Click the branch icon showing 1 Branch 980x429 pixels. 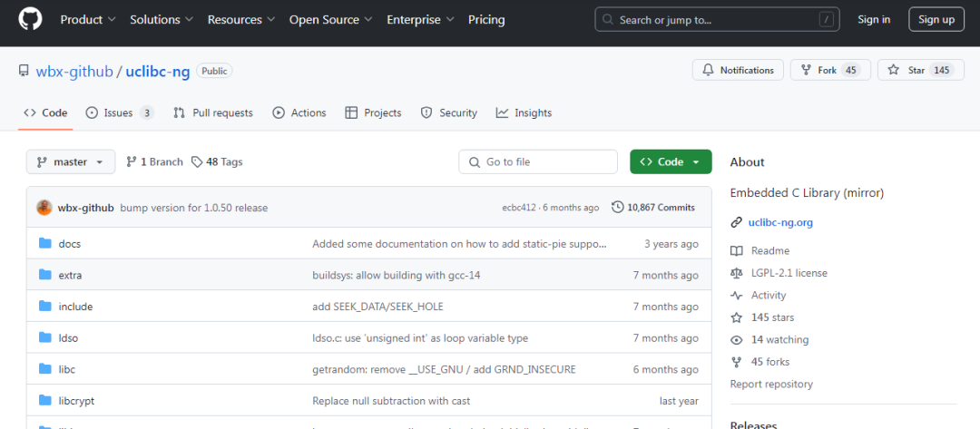(132, 161)
